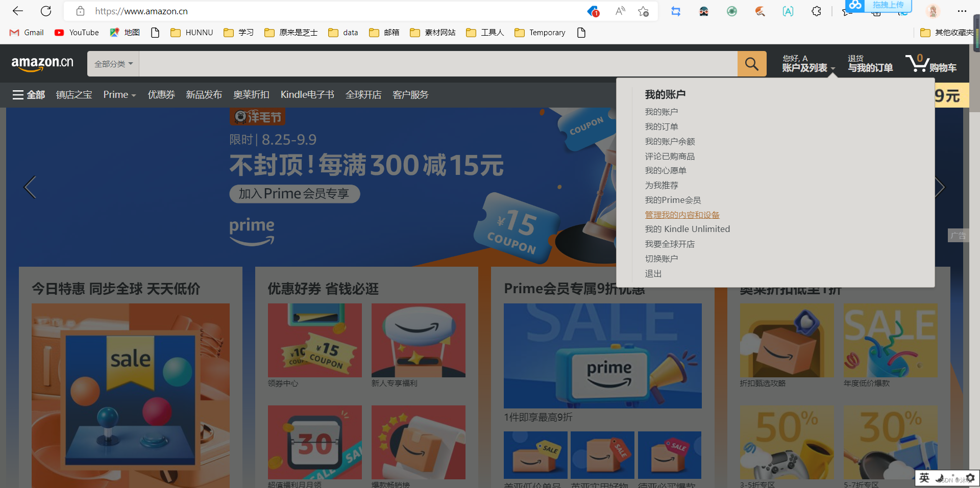Image resolution: width=980 pixels, height=488 pixels.
Task: Select 评论已购商品 in account dropdown
Action: click(670, 156)
